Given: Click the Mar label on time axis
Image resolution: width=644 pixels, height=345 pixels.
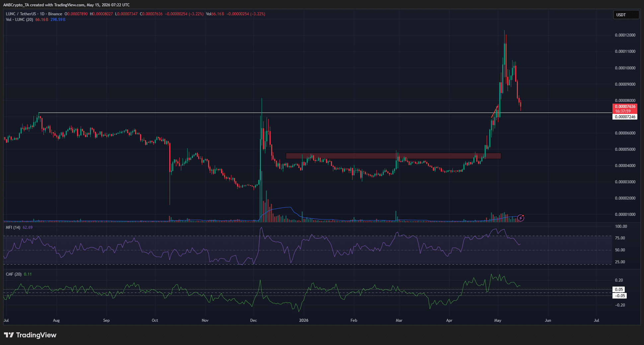Looking at the screenshot, I should point(399,320).
